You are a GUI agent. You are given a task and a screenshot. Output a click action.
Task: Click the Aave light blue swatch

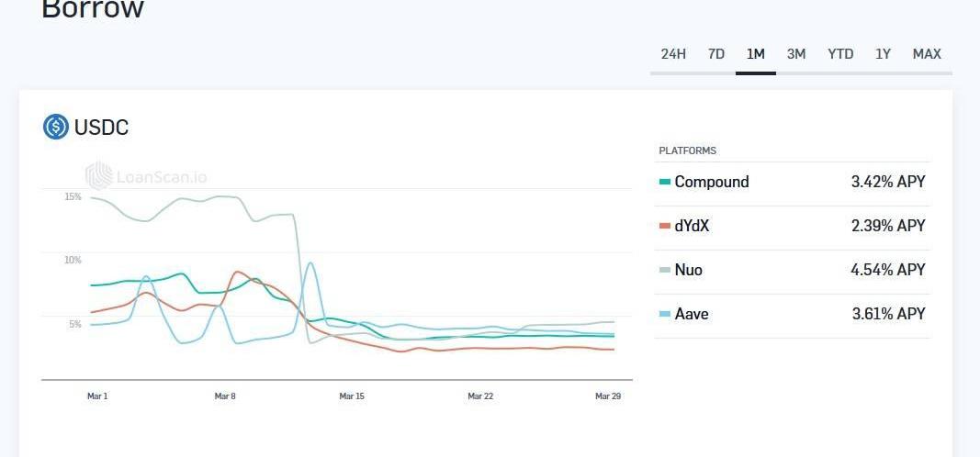(x=665, y=314)
